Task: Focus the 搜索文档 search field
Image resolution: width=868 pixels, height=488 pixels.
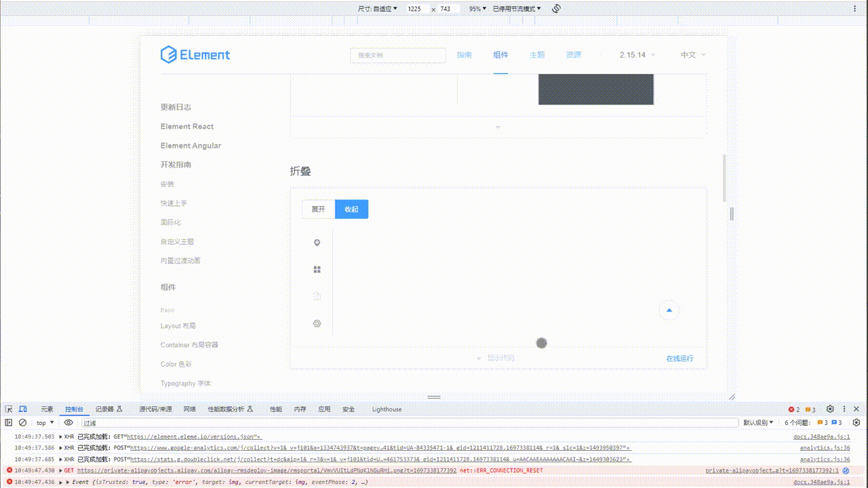Action: (x=398, y=56)
